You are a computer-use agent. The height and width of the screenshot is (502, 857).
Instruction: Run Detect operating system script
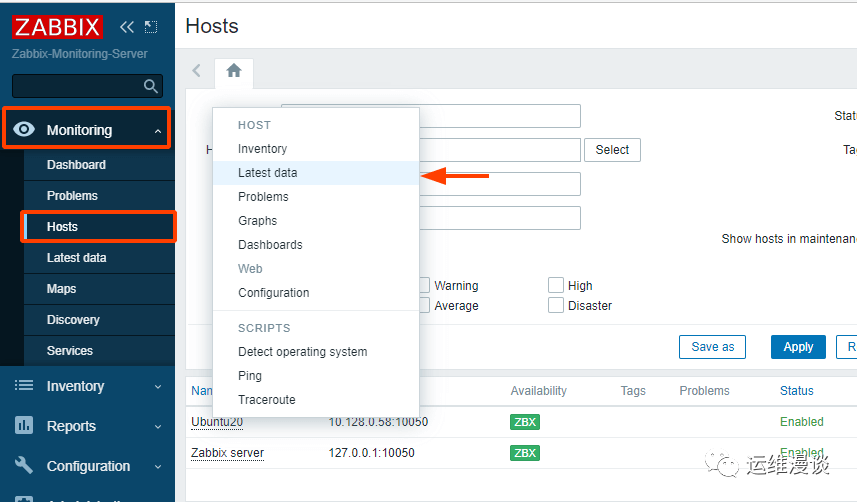click(x=316, y=352)
